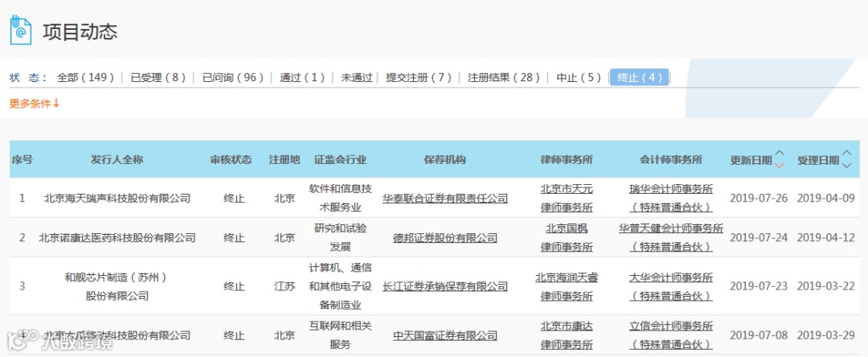The width and height of the screenshot is (868, 357).
Task: Click industry cell 互联网和相关服务
Action: (341, 335)
